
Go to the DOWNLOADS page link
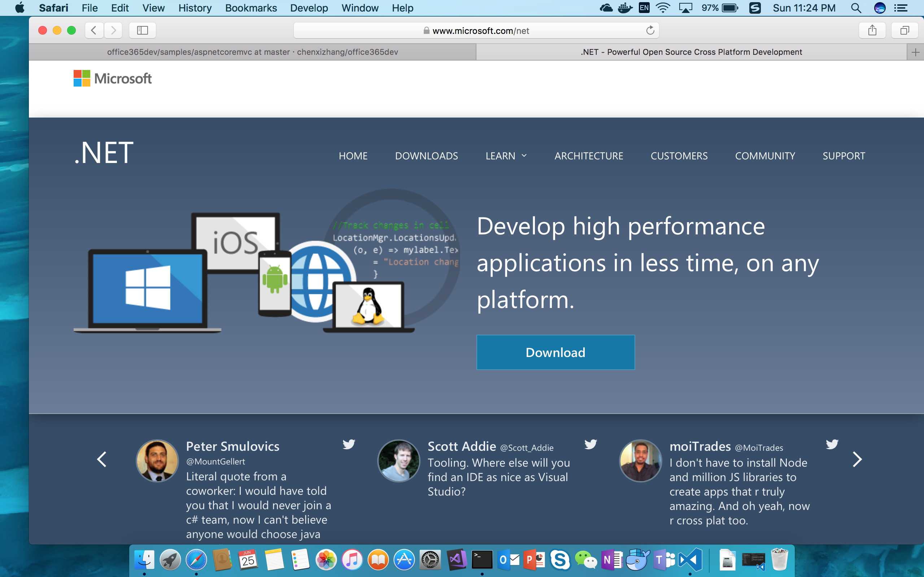pos(426,156)
